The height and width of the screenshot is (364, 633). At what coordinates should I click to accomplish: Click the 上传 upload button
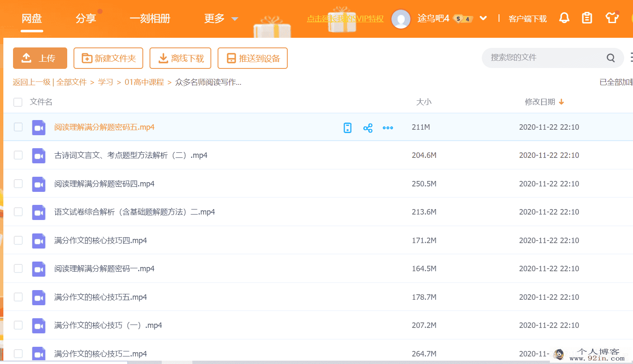point(40,58)
